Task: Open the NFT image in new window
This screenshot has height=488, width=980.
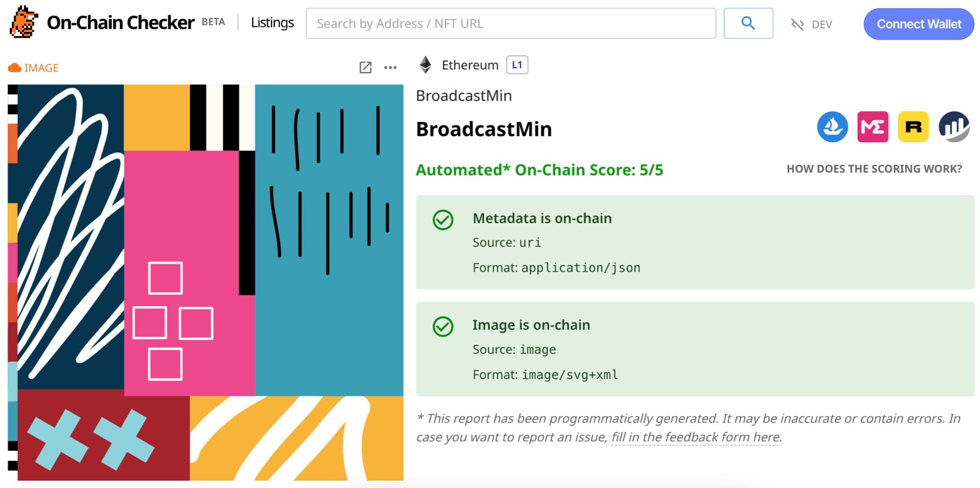Action: coord(366,68)
